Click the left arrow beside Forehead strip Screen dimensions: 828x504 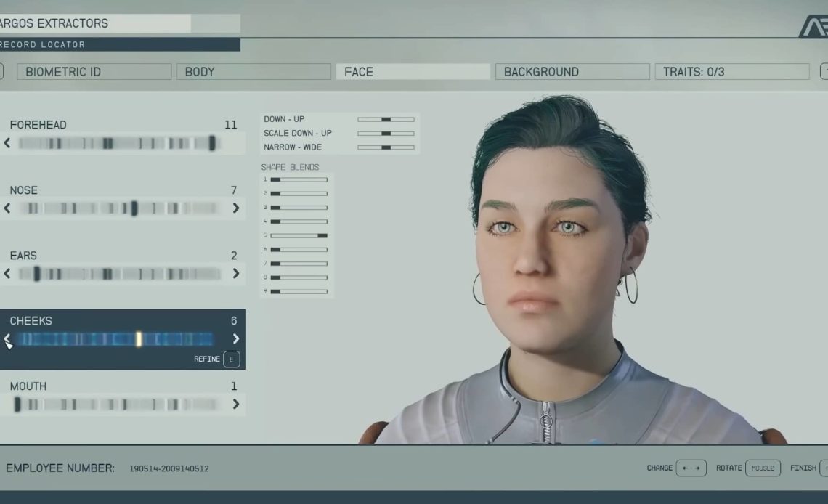coord(7,143)
